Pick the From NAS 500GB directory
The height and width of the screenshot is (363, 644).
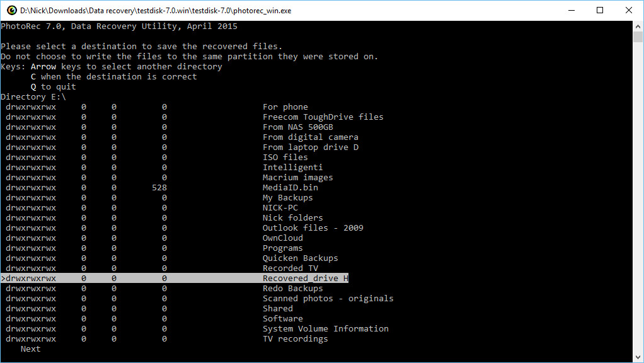tap(298, 127)
